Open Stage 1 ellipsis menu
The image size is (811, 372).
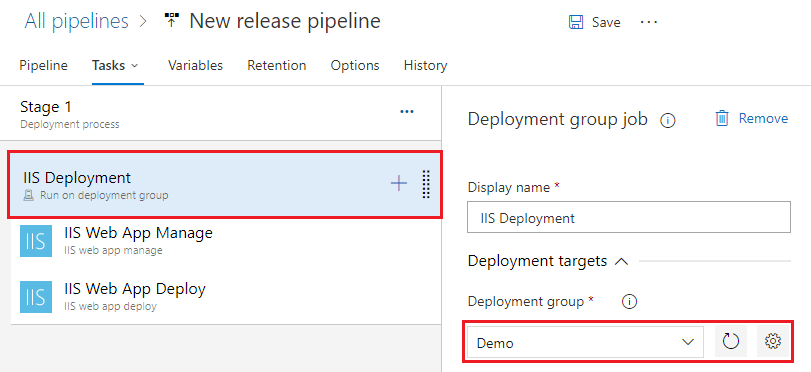407,111
